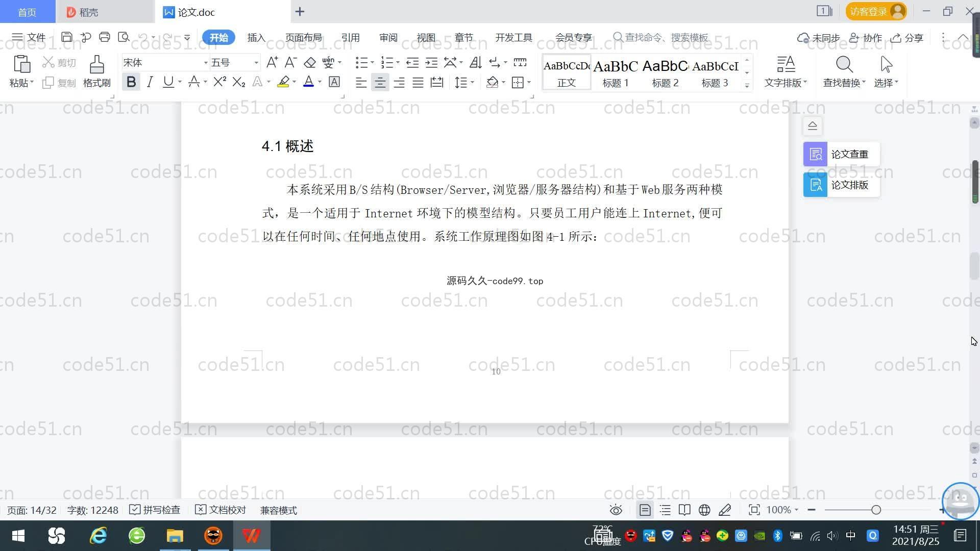Screen dimensions: 980x551
Task: Open the 页面布局 ribbon tab
Action: pos(303,37)
